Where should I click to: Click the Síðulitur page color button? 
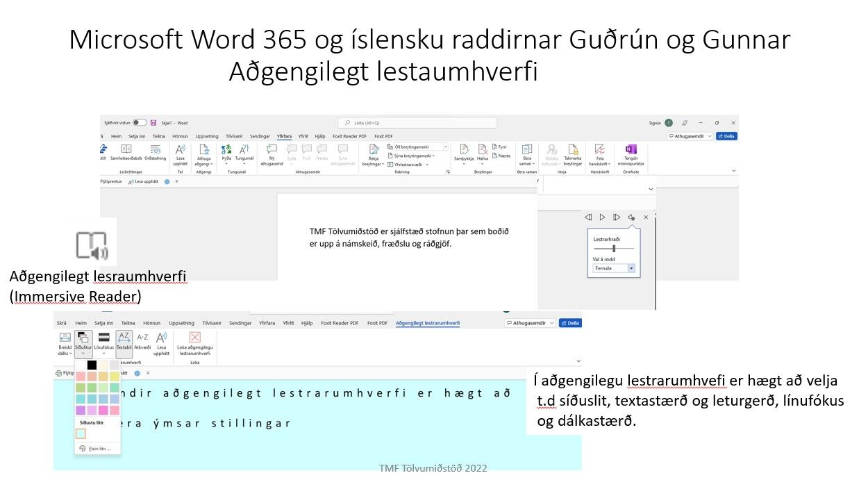[x=83, y=344]
